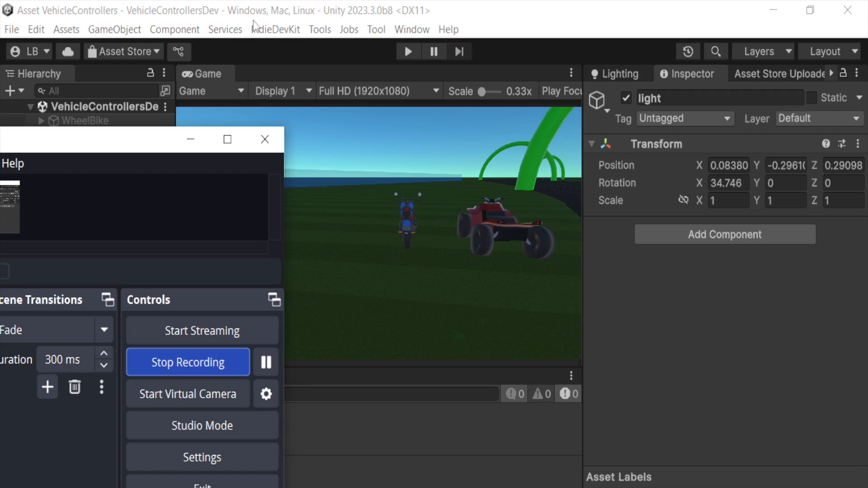Screen dimensions: 868x488
Task: Open Game view options menu
Action: pyautogui.click(x=571, y=73)
